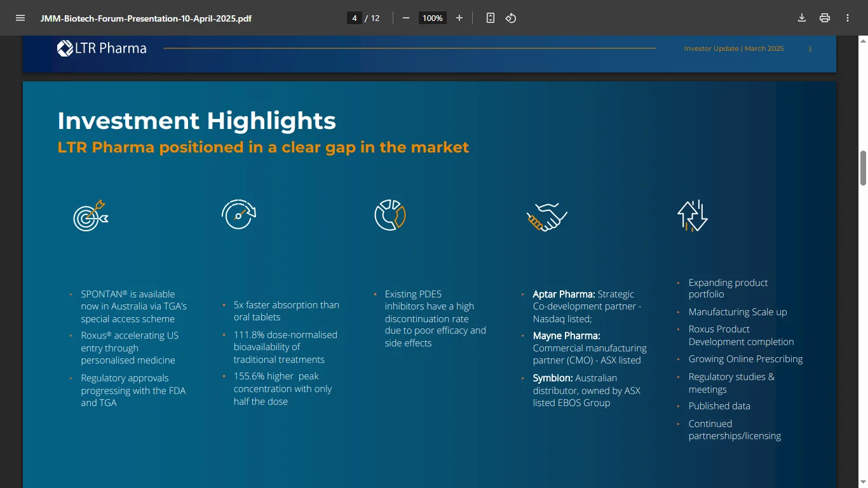Click "SPONTAN® is available" bullet
The image size is (868, 488).
click(133, 306)
